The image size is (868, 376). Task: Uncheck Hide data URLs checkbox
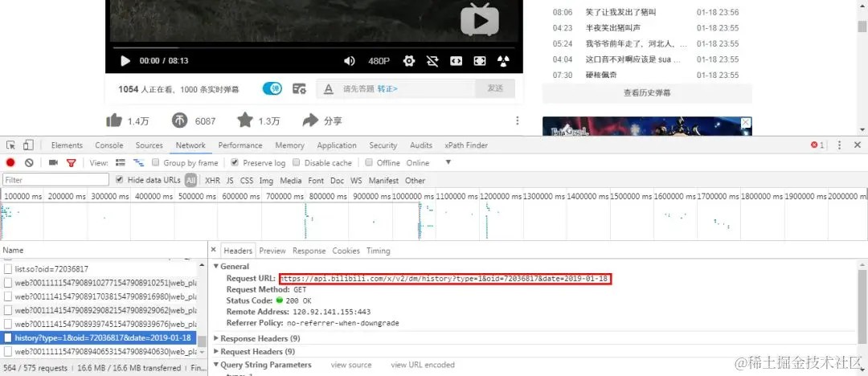[119, 180]
